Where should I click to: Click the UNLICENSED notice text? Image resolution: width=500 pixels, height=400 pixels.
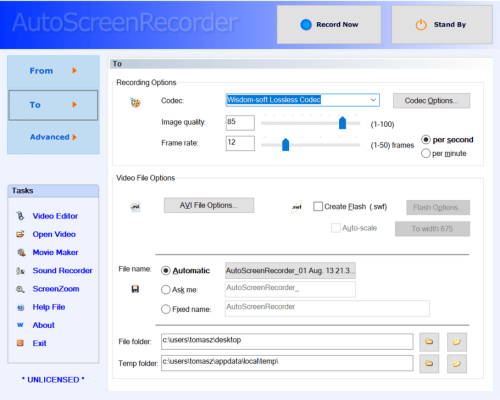pos(53,380)
